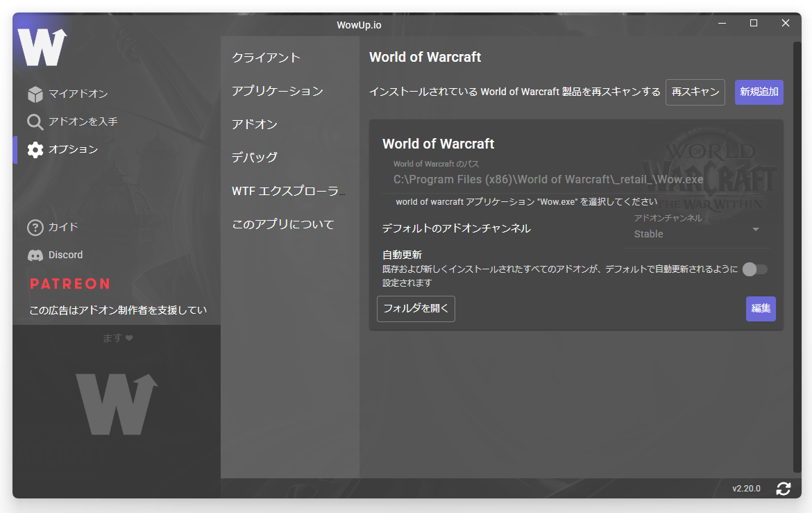Open the WTF エクスプローラ tab
The height and width of the screenshot is (513, 812).
pos(288,191)
